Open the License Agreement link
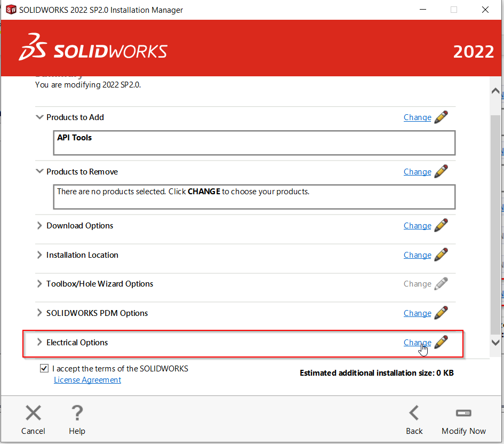The image size is (504, 444). click(x=87, y=380)
